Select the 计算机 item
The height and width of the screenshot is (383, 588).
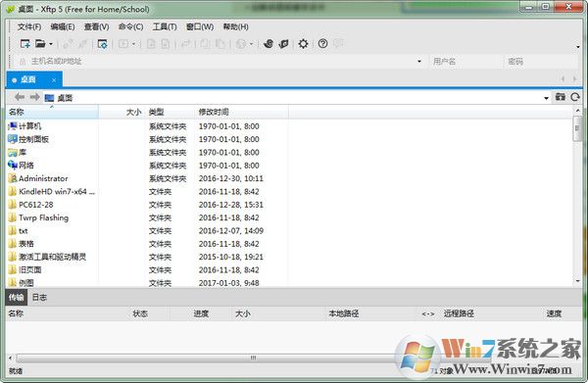click(x=30, y=126)
